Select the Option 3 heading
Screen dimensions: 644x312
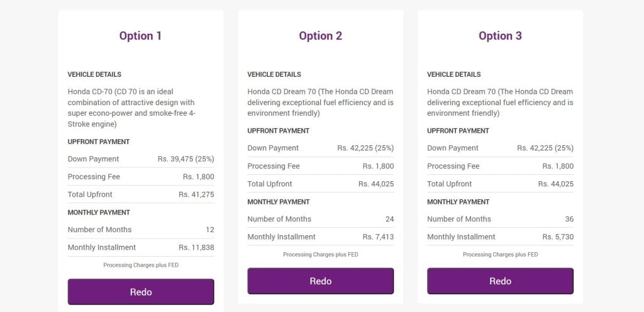500,36
